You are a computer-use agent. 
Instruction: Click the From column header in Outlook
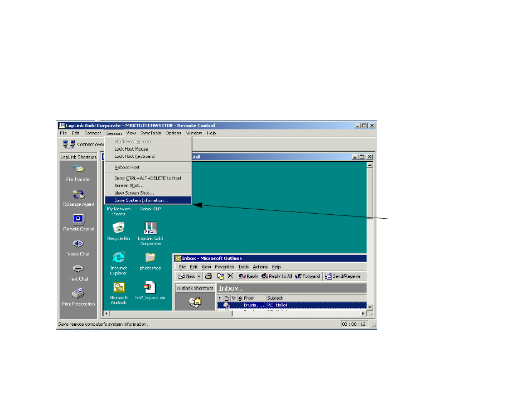click(254, 299)
